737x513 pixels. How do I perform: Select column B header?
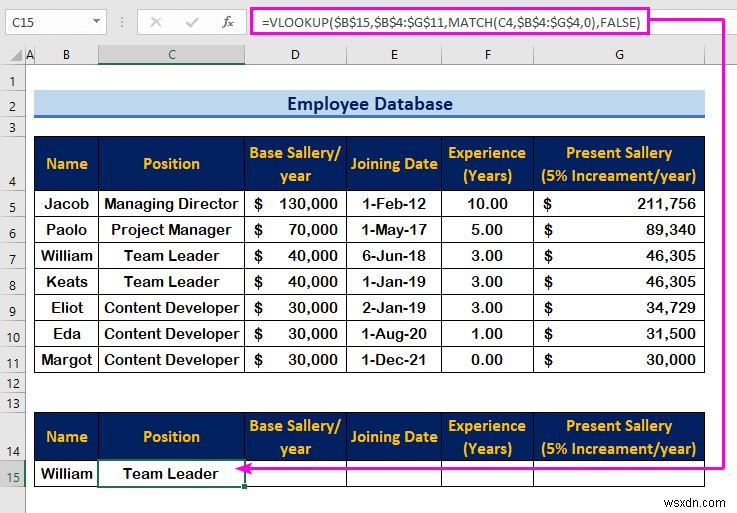pyautogui.click(x=66, y=55)
